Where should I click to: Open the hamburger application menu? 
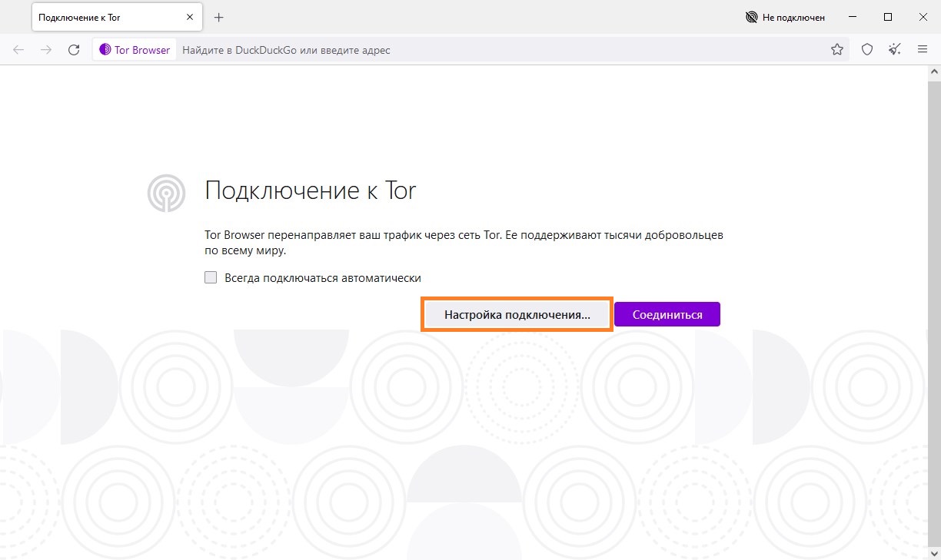[923, 50]
